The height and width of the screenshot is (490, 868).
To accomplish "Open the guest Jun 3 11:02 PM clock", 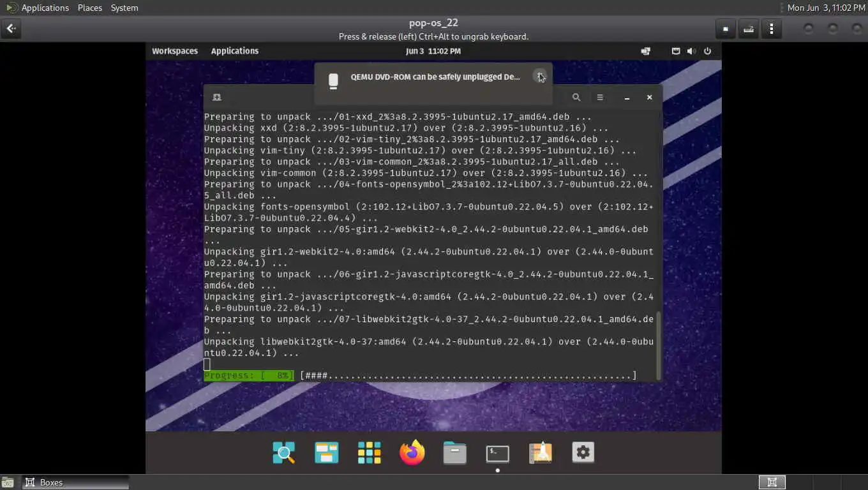I will pos(433,51).
